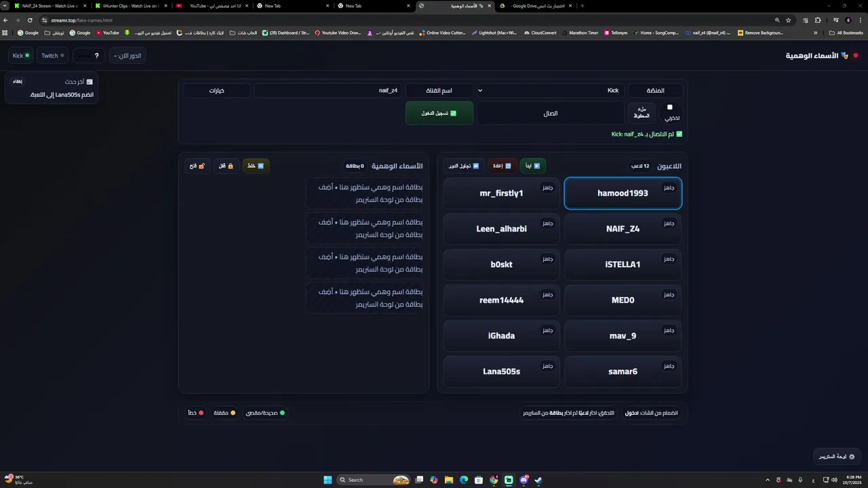The image size is (868, 488).
Task: Select the samar6 player card
Action: pyautogui.click(x=623, y=371)
